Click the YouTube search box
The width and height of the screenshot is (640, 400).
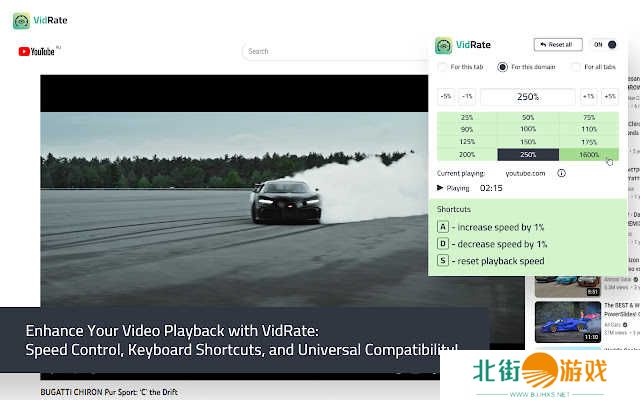coord(330,51)
